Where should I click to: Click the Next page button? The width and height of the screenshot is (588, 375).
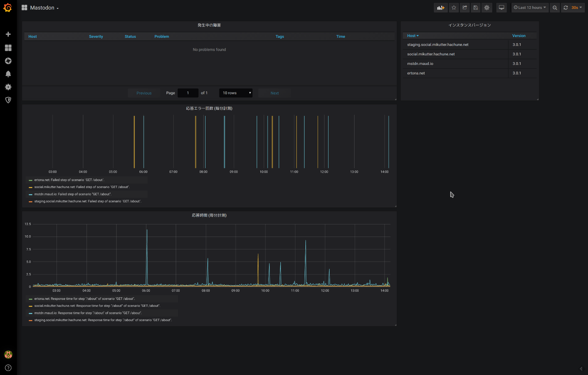(275, 93)
